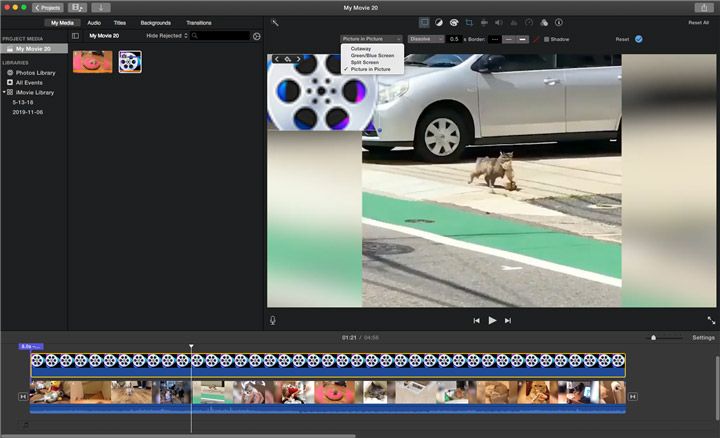The height and width of the screenshot is (438, 720).
Task: Click the magic wand auto-enhance icon
Action: [275, 22]
